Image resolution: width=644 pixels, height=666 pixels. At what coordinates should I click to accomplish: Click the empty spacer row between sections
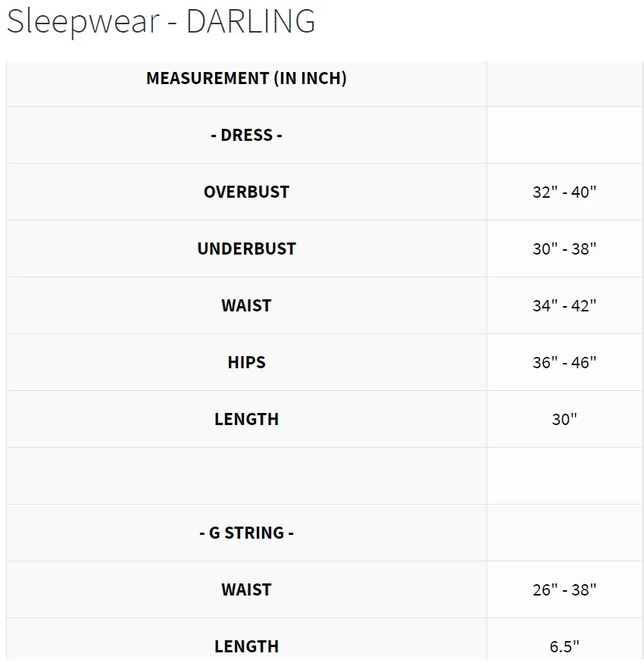(x=324, y=476)
